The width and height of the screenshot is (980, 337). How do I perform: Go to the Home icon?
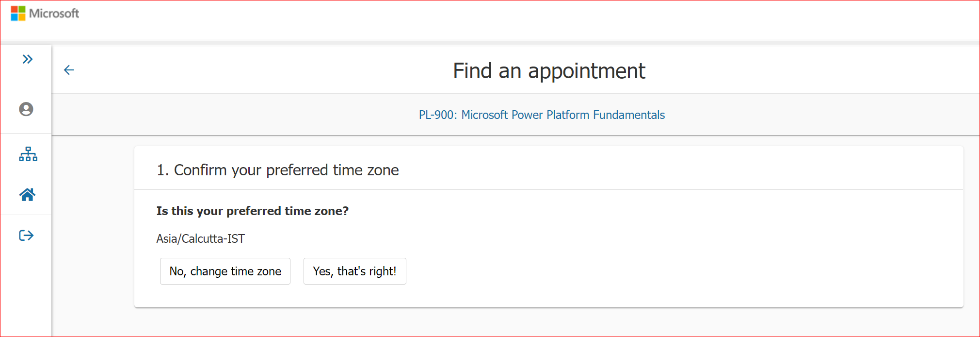pyautogui.click(x=27, y=195)
